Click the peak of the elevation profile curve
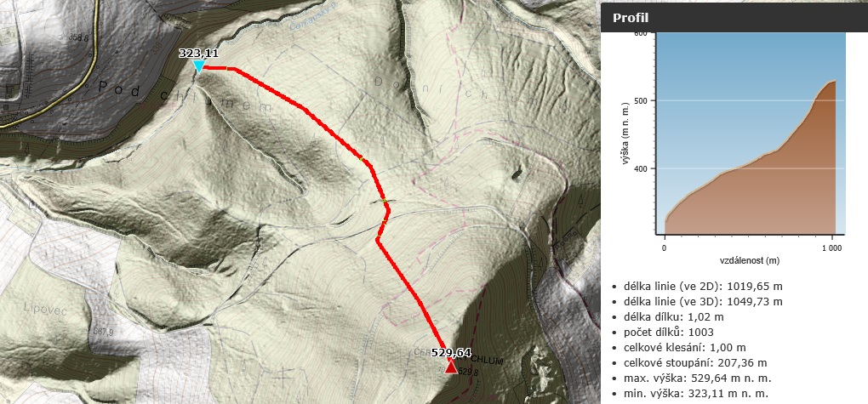Image resolution: width=868 pixels, height=404 pixels. (832, 82)
